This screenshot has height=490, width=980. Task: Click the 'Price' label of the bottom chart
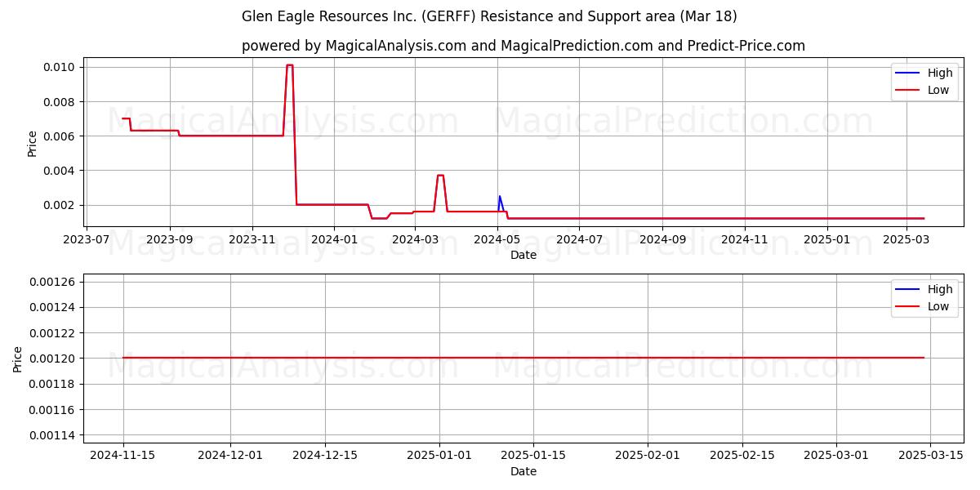(x=19, y=359)
